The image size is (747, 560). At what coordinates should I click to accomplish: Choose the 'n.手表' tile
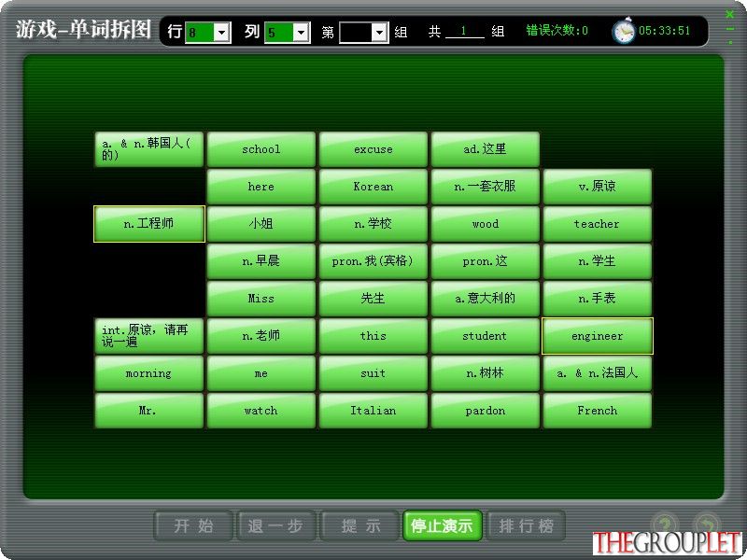click(x=597, y=299)
